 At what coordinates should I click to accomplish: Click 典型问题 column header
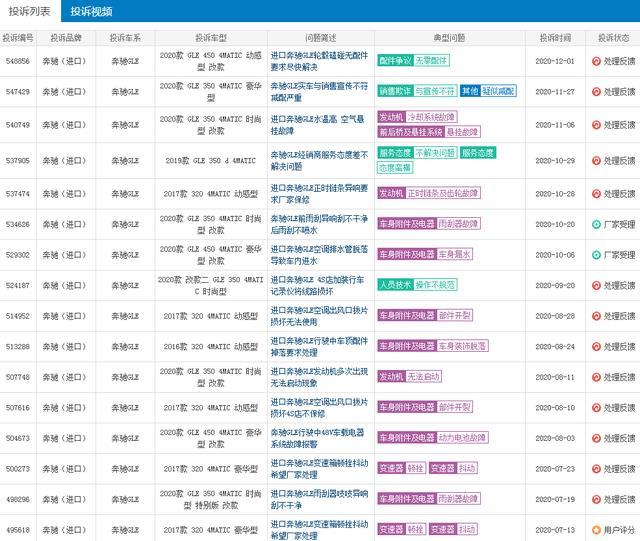click(449, 38)
